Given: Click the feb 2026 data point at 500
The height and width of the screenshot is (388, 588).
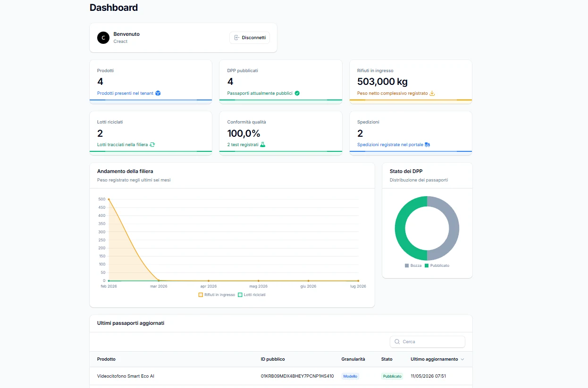Looking at the screenshot, I should pos(109,199).
